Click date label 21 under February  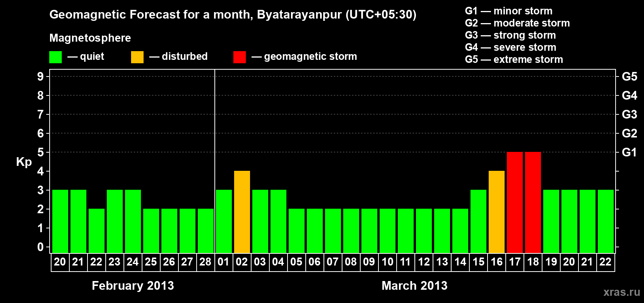78,262
